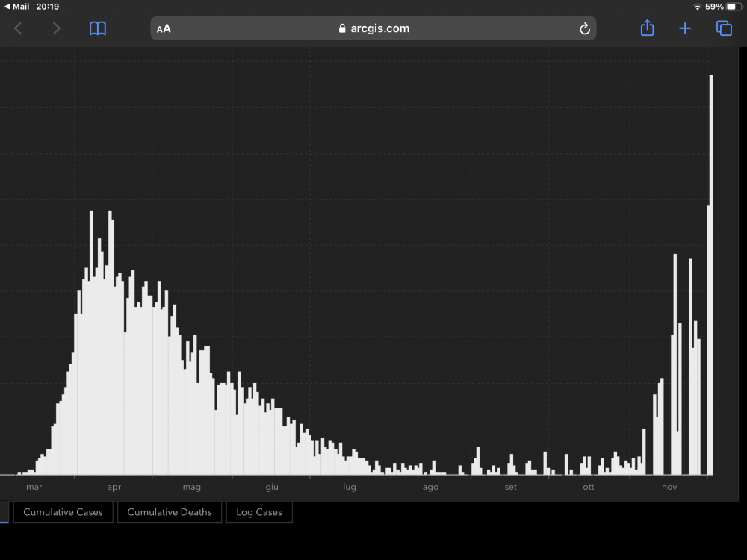Tap the battery indicator in status bar
Image resolution: width=747 pixels, height=560 pixels.
tap(734, 7)
